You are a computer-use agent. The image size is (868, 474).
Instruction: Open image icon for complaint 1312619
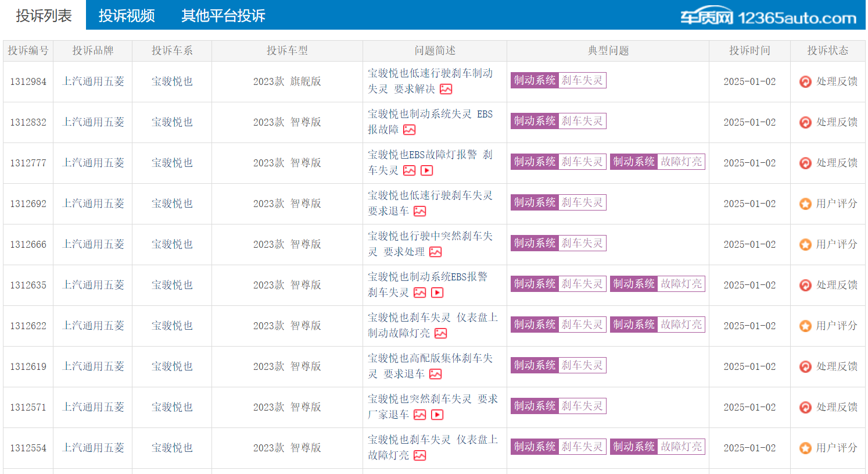[436, 374]
